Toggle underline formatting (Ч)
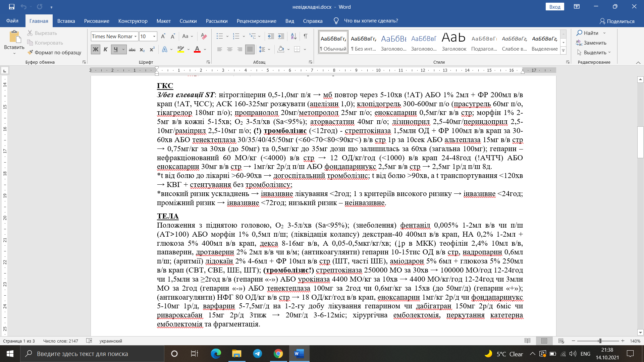The width and height of the screenshot is (644, 362). click(x=116, y=50)
